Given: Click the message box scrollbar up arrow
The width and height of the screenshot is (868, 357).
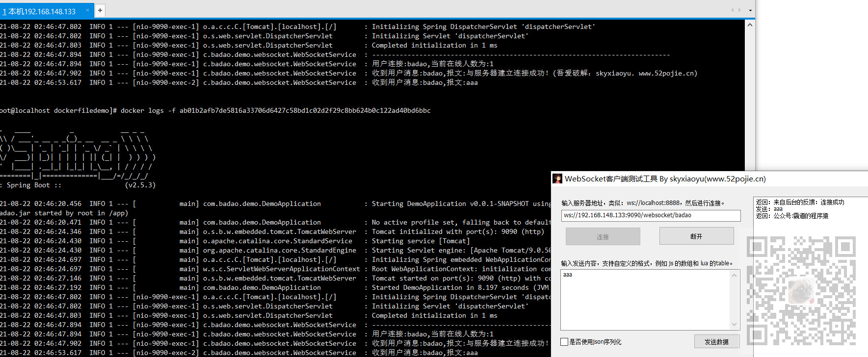Looking at the screenshot, I should tap(735, 275).
